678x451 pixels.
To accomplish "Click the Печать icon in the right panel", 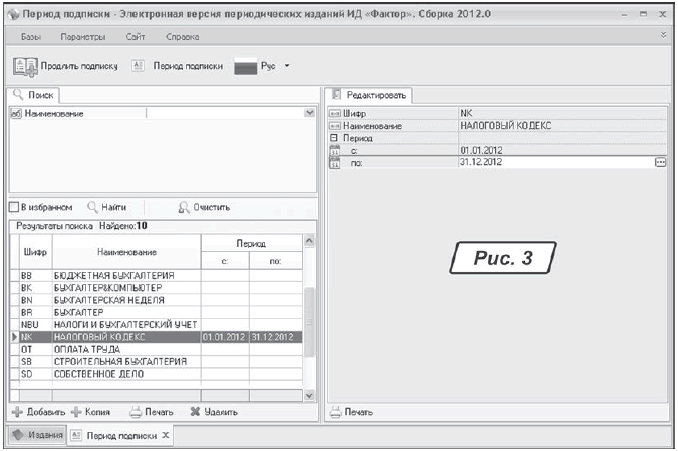I will pyautogui.click(x=336, y=411).
